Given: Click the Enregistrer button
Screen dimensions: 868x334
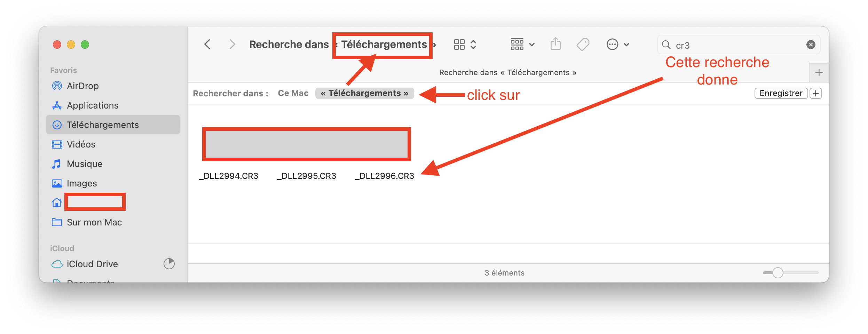Looking at the screenshot, I should (x=781, y=93).
